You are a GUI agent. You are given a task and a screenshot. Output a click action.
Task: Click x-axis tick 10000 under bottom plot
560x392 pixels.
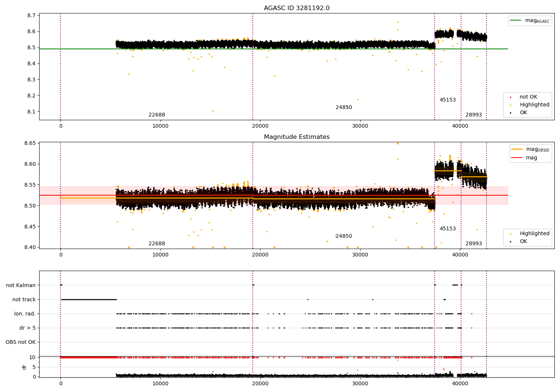pyautogui.click(x=161, y=383)
